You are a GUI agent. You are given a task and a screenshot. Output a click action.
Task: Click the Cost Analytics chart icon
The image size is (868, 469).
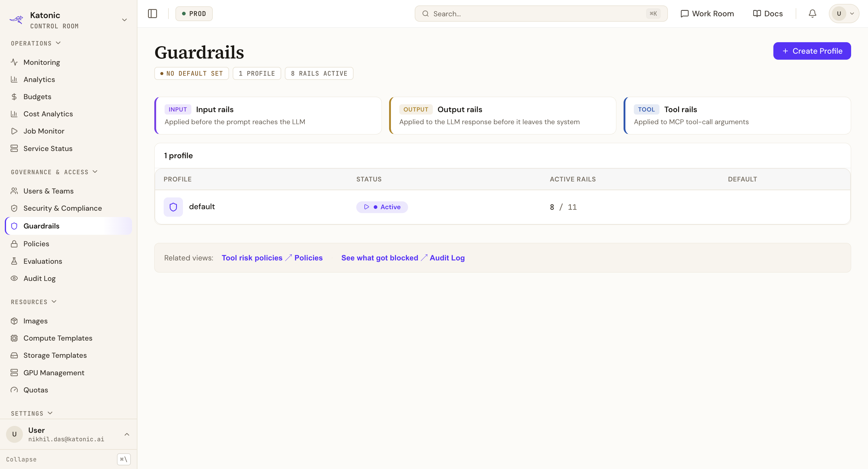pos(14,114)
